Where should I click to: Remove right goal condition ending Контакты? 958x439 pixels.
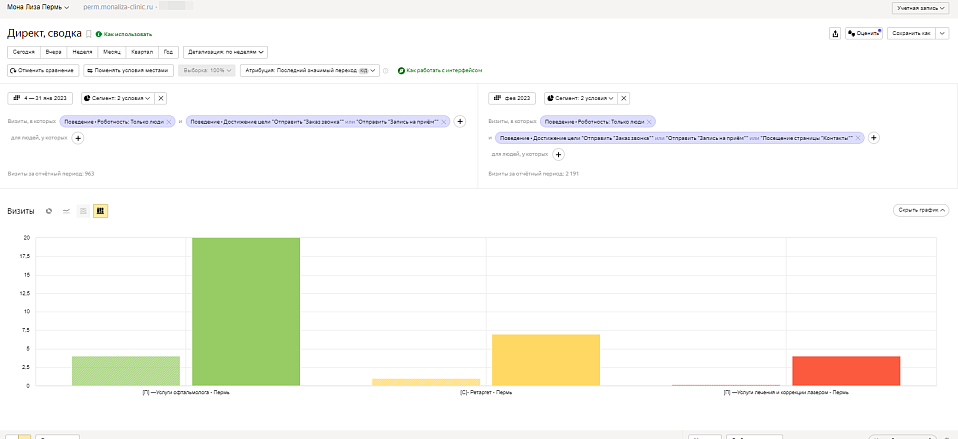coord(858,138)
